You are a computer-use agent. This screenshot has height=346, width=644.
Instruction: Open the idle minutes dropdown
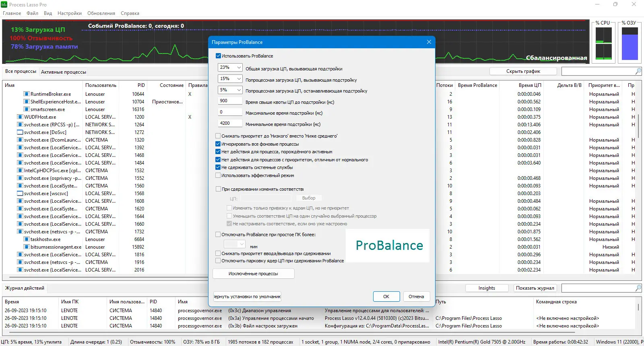tap(235, 244)
